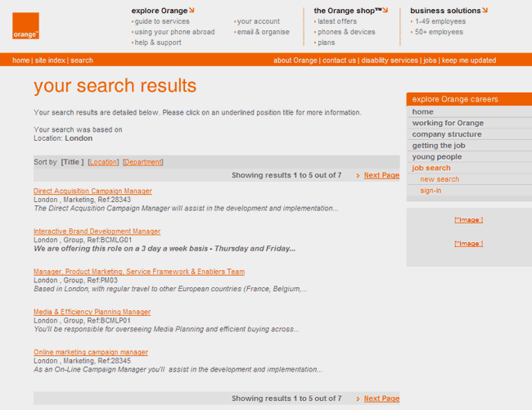Go to home in orange bar
The image size is (532, 410).
pyautogui.click(x=21, y=61)
